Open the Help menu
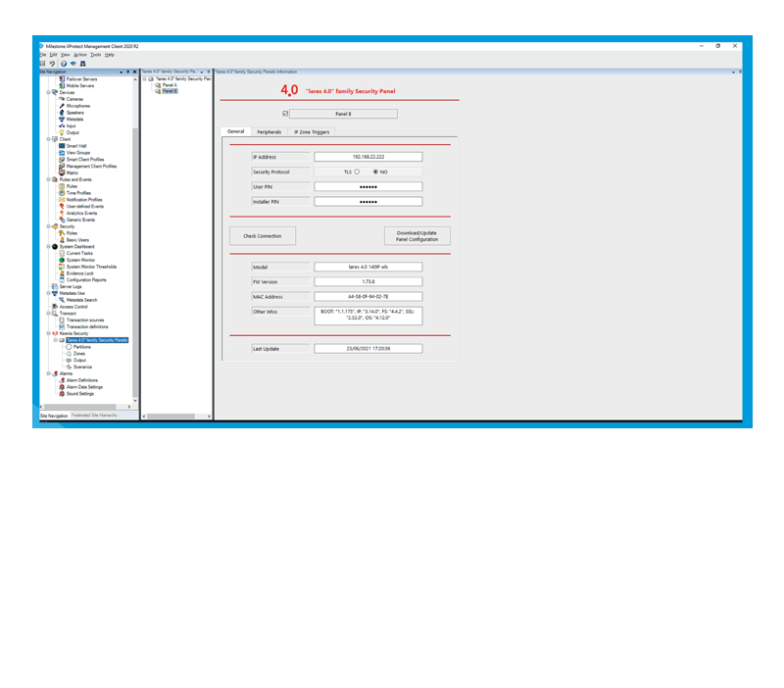 click(x=110, y=55)
